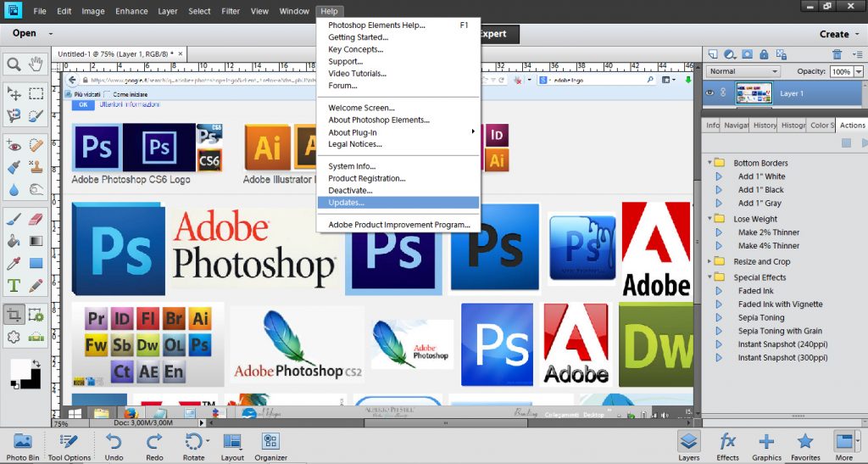
Task: Select the Clone Stamp tool
Action: [36, 166]
